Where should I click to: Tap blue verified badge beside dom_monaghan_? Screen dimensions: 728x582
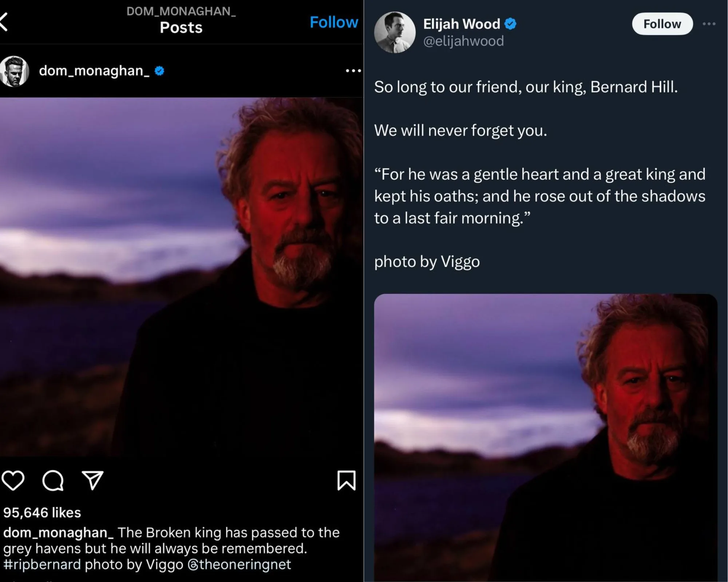pyautogui.click(x=159, y=71)
